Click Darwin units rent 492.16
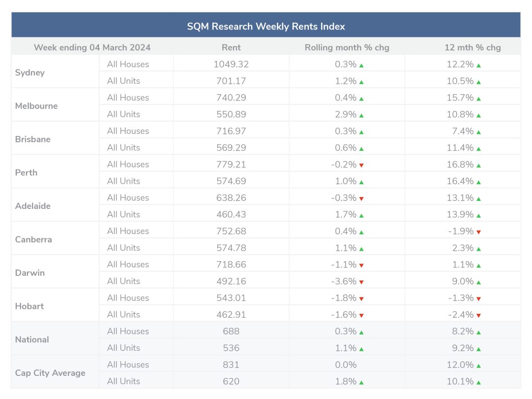Viewport: 532px width, 399px height. pos(231,281)
